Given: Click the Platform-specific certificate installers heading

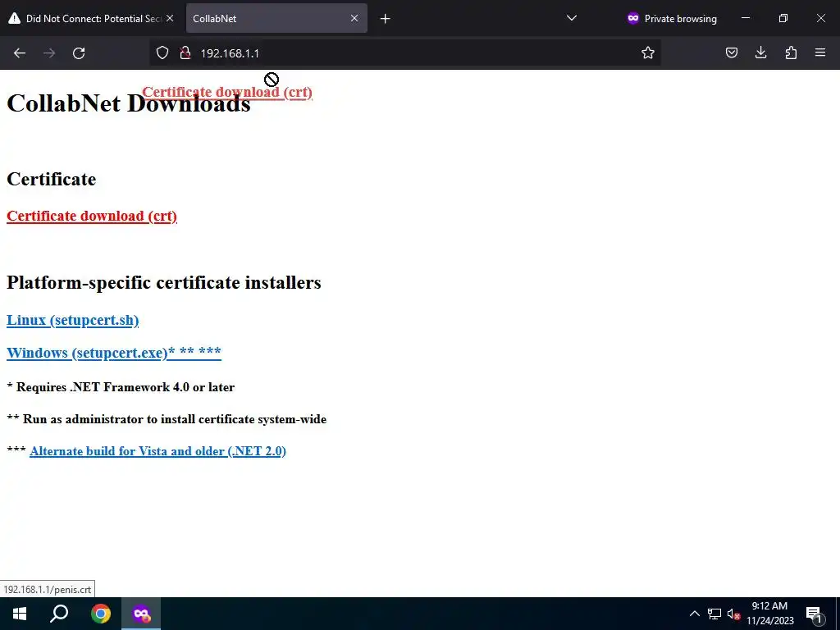Looking at the screenshot, I should (164, 282).
